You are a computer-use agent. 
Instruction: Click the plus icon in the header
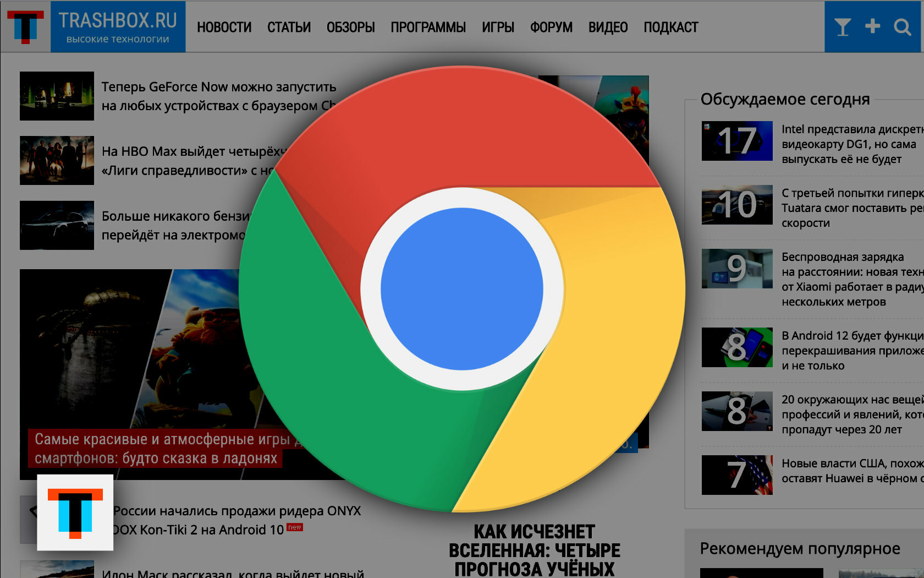tap(872, 26)
